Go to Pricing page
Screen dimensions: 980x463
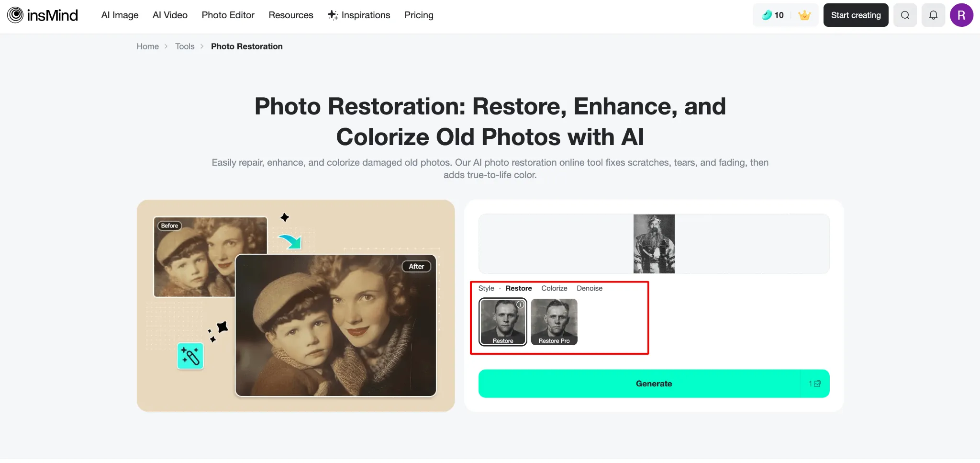(x=419, y=15)
